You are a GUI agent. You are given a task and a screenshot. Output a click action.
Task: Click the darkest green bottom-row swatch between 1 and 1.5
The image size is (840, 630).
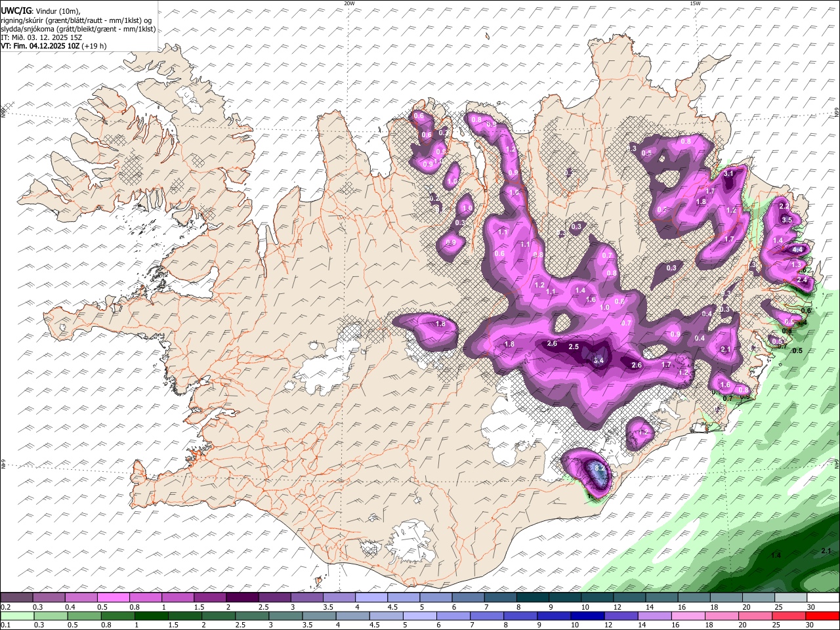click(151, 616)
